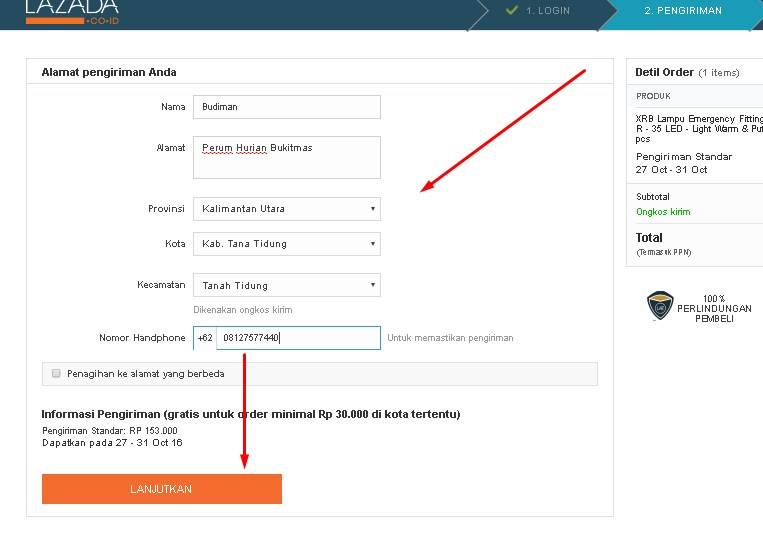
Task: Focus the Nama input field
Action: (x=287, y=107)
